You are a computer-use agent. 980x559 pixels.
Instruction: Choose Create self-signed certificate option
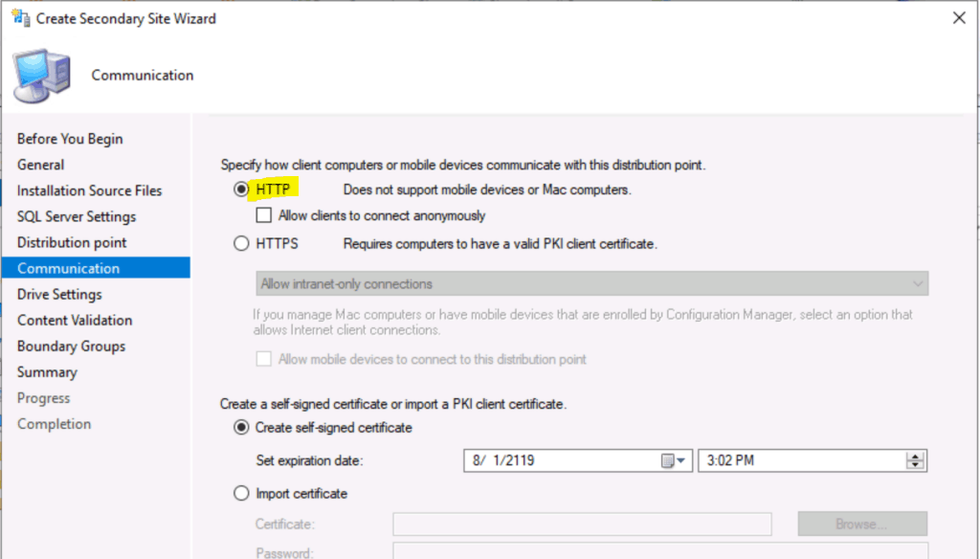tap(241, 428)
